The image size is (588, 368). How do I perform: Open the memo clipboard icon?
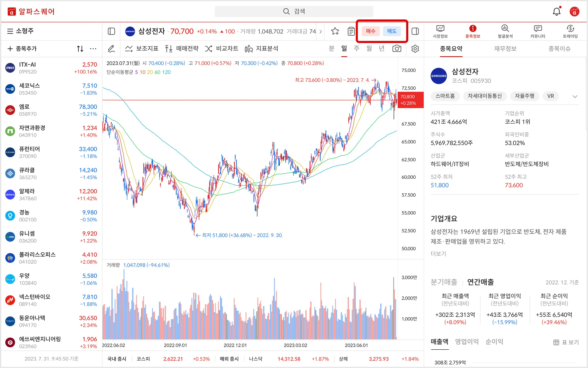click(x=351, y=31)
